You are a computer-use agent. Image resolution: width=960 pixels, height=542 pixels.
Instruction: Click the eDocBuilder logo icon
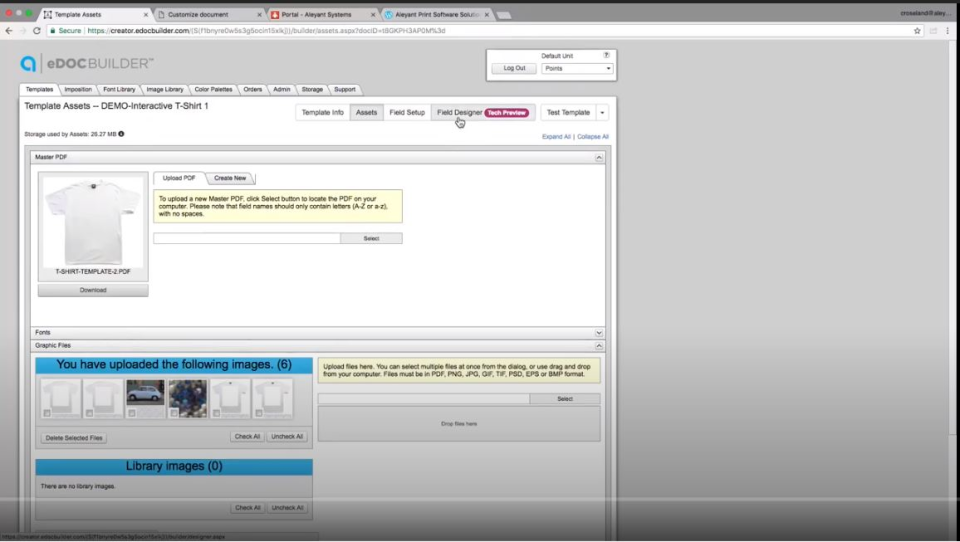pyautogui.click(x=28, y=63)
